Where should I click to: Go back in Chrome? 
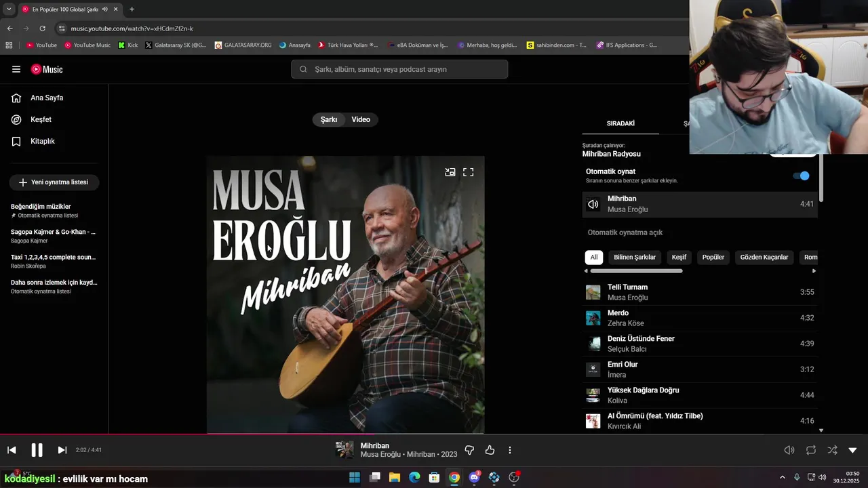[x=9, y=28]
